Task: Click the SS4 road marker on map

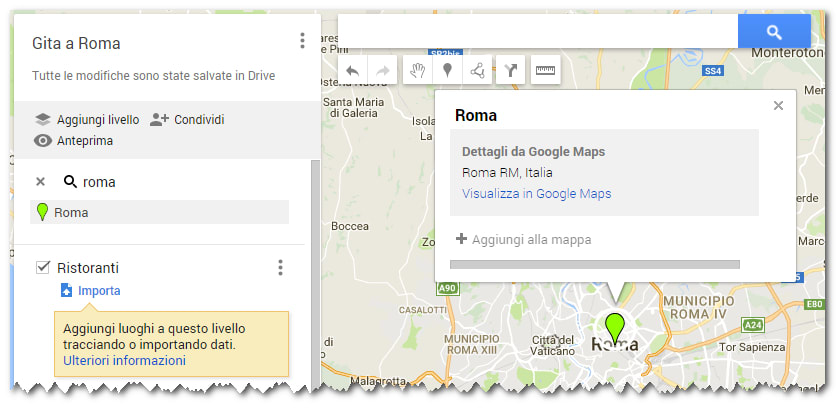Action: tap(712, 70)
